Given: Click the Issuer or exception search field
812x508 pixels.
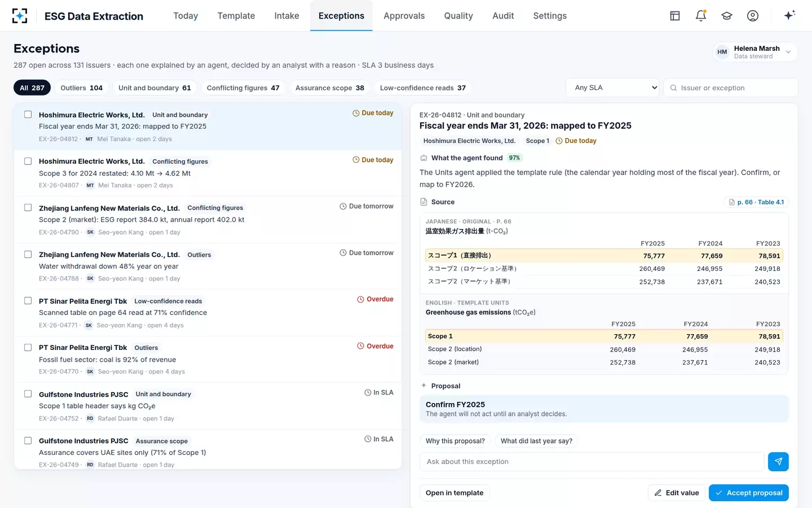Looking at the screenshot, I should (x=731, y=87).
